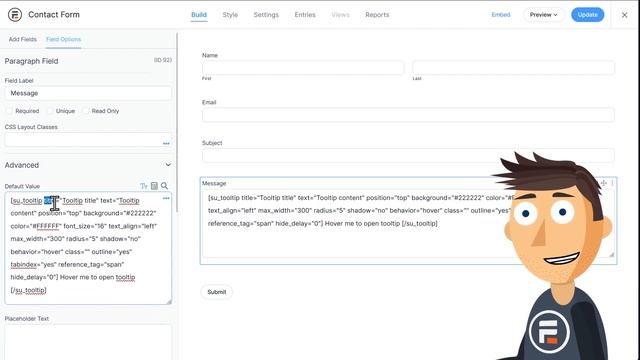The image size is (640, 360).
Task: Toggle the Required checkbox
Action: tap(9, 111)
